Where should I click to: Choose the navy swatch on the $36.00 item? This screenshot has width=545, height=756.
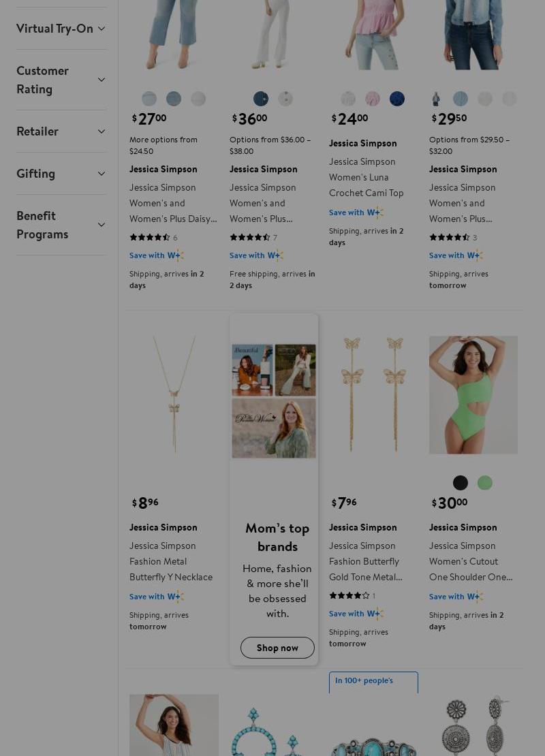click(x=261, y=99)
